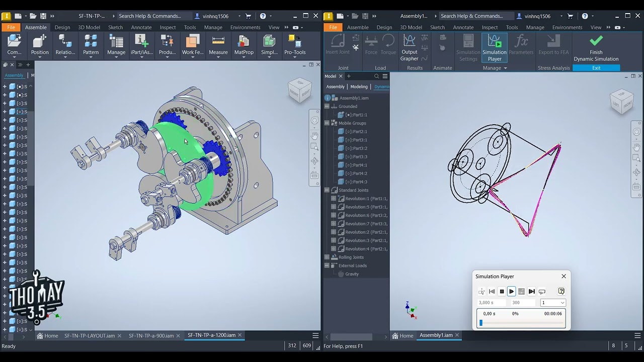Click the ViewCube in left window

tap(300, 90)
